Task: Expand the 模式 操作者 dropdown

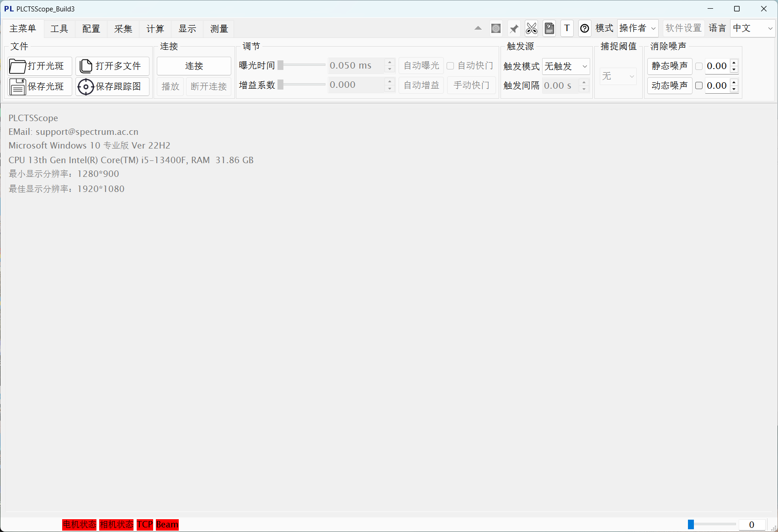Action: coord(637,28)
